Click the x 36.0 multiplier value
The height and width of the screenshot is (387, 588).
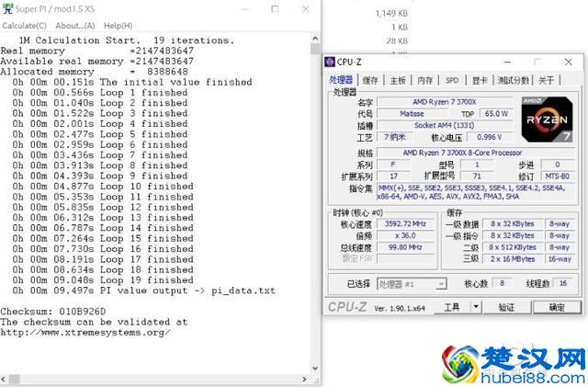coord(405,235)
